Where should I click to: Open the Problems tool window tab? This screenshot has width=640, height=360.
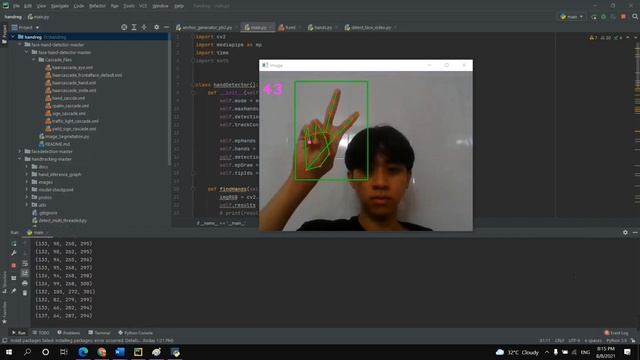(69, 333)
